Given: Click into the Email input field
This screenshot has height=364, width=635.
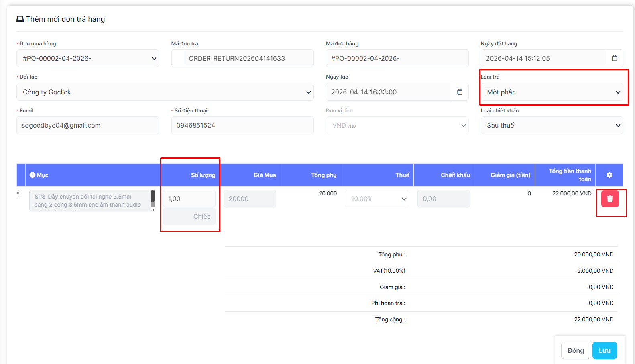Looking at the screenshot, I should 88,125.
